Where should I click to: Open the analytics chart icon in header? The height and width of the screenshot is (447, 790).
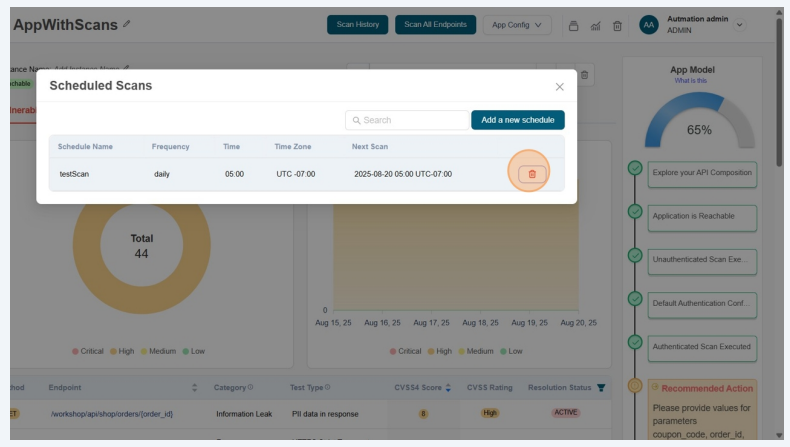596,25
